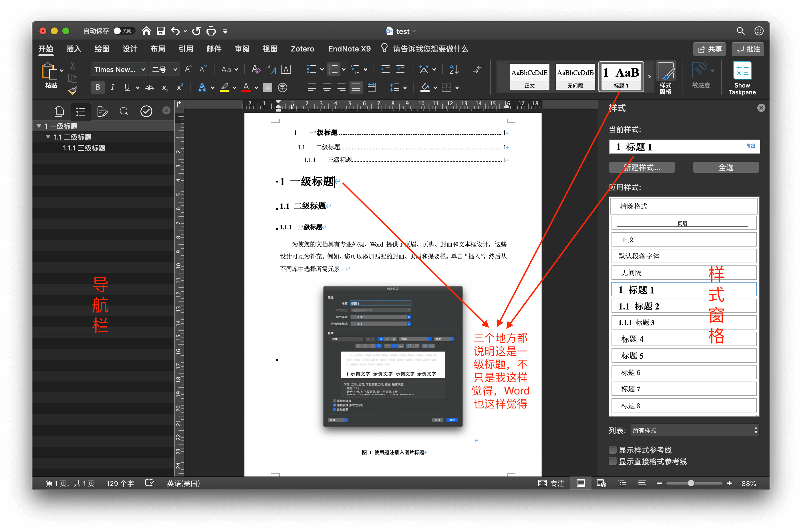This screenshot has height=532, width=802.
Task: Click the Paste clipboard icon
Action: (x=49, y=71)
